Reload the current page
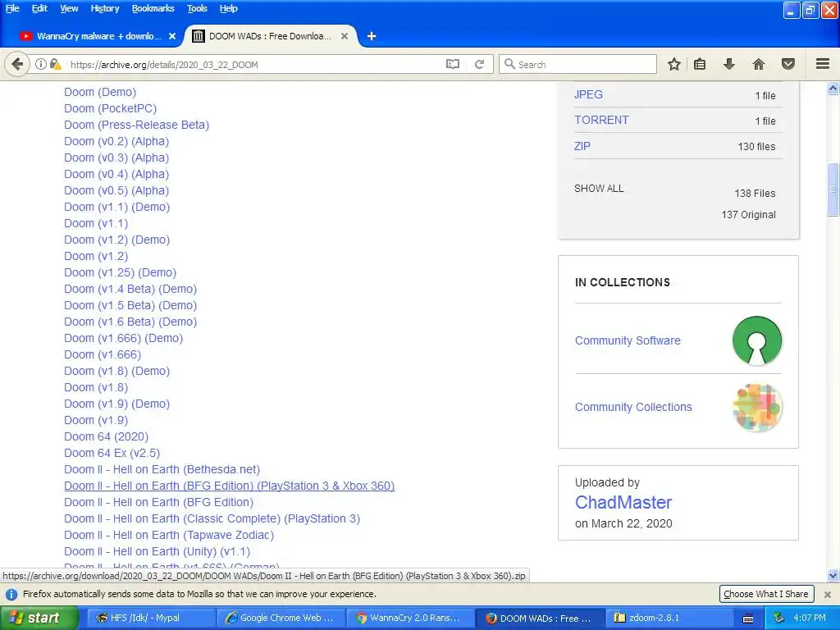Screen dimensions: 840x630 479,64
